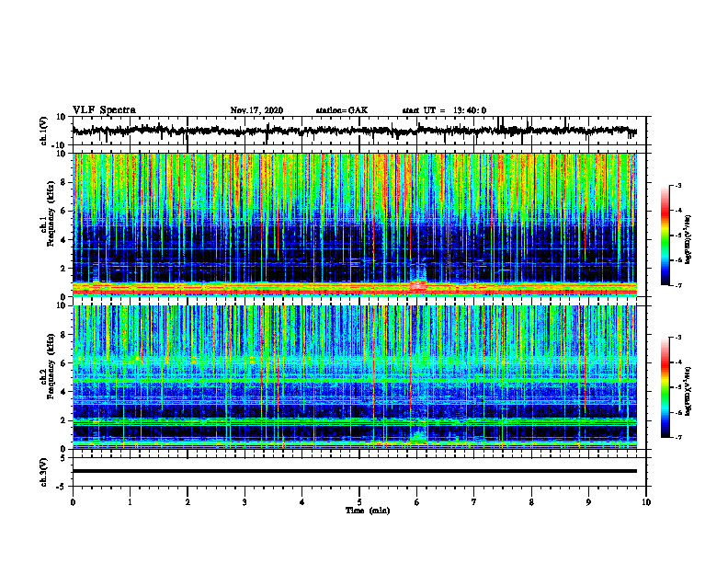Click time axis tick label "8"

click(531, 502)
